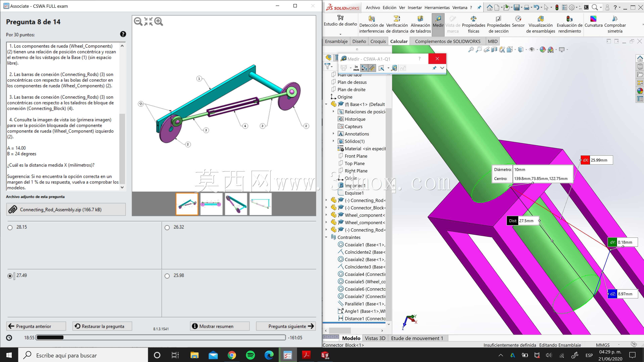The height and width of the screenshot is (362, 644).
Task: Open the Sensor tool
Action: click(518, 21)
